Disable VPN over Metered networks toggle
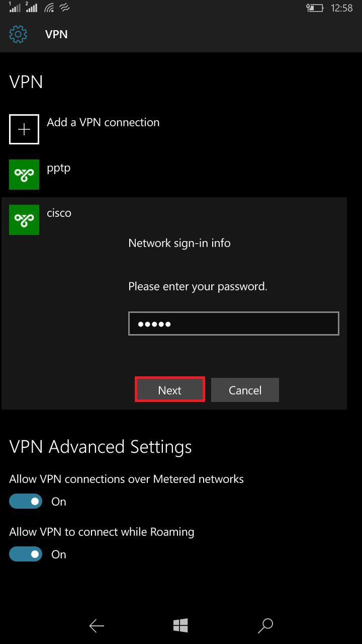Viewport: 362px width, 644px height. 26,501
